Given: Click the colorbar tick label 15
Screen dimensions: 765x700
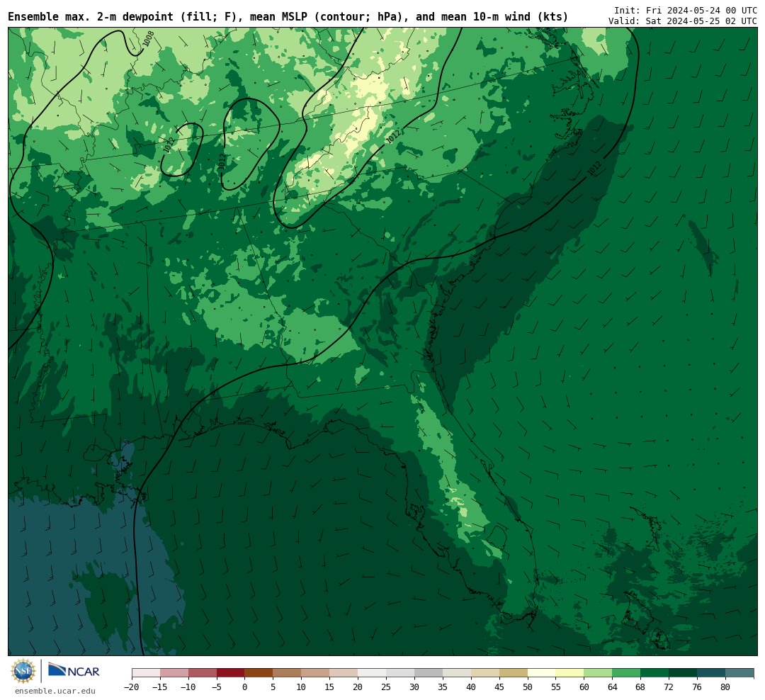Looking at the screenshot, I should point(330,687).
